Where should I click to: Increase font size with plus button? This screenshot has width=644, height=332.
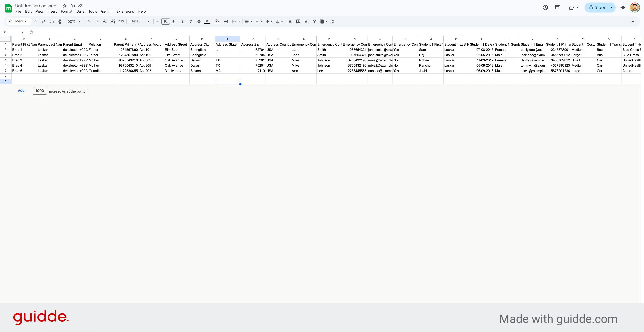173,21
